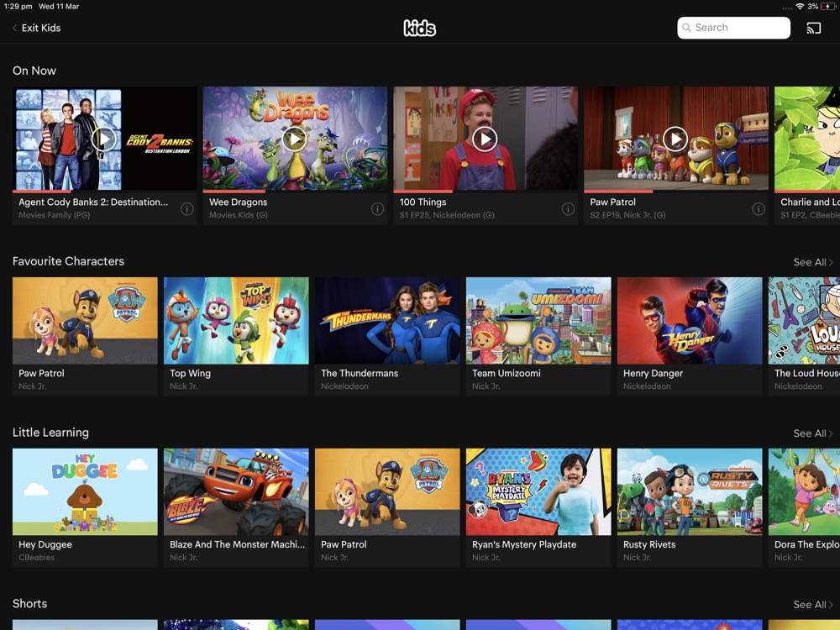Image resolution: width=840 pixels, height=630 pixels.
Task: Open The Loud House tile
Action: click(x=804, y=337)
